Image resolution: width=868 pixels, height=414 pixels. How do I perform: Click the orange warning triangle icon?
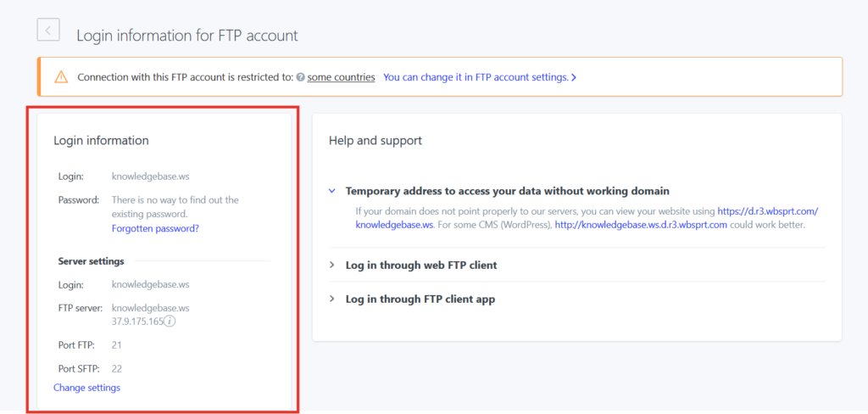coord(61,77)
